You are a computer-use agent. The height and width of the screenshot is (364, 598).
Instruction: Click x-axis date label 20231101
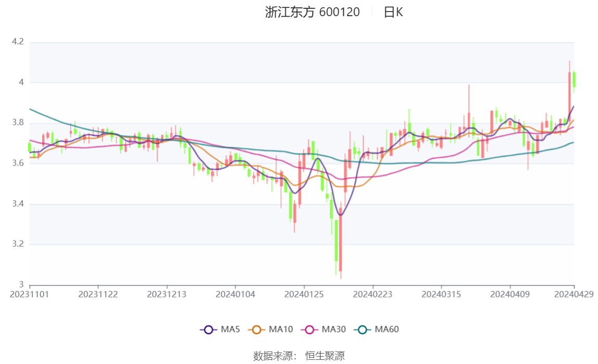click(29, 294)
